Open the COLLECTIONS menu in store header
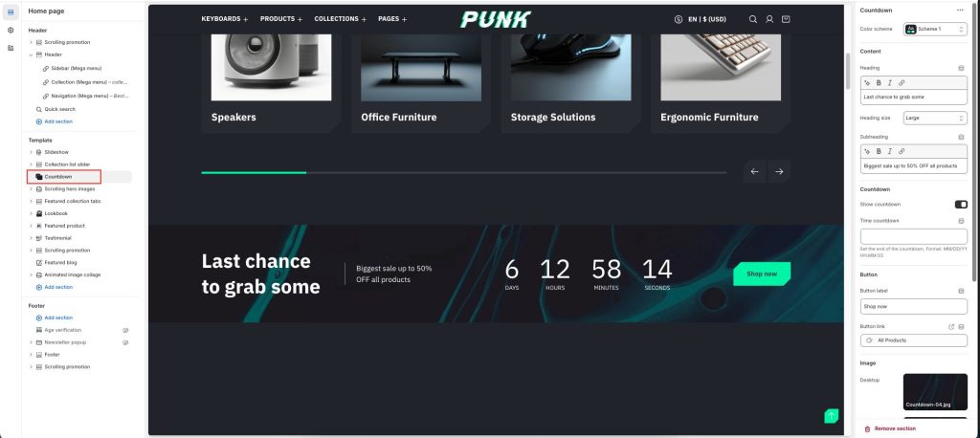 coord(340,19)
